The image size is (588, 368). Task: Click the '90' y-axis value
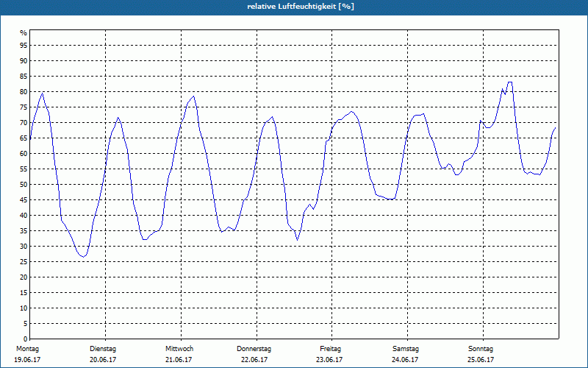pos(24,61)
